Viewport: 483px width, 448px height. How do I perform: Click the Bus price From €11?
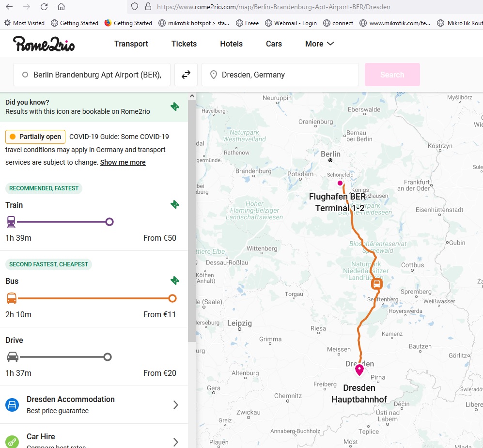(159, 314)
